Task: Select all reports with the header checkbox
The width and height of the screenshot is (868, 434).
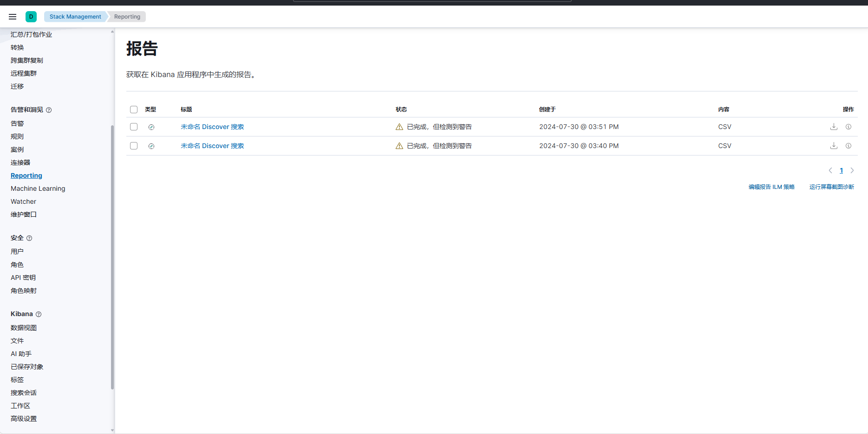Action: pos(134,110)
